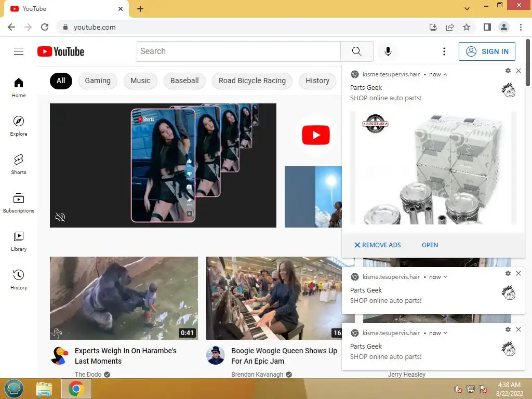The height and width of the screenshot is (399, 532).
Task: Select the Baseball filter chip
Action: tap(184, 81)
